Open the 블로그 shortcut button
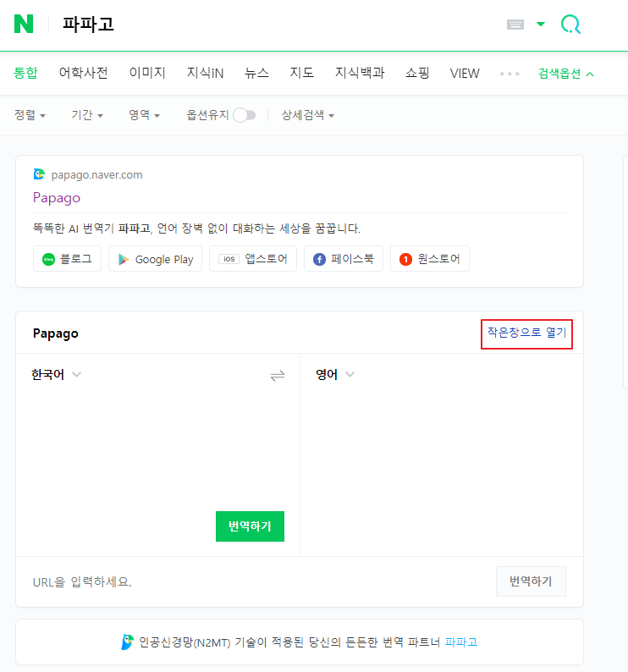The width and height of the screenshot is (628, 672). 68,258
